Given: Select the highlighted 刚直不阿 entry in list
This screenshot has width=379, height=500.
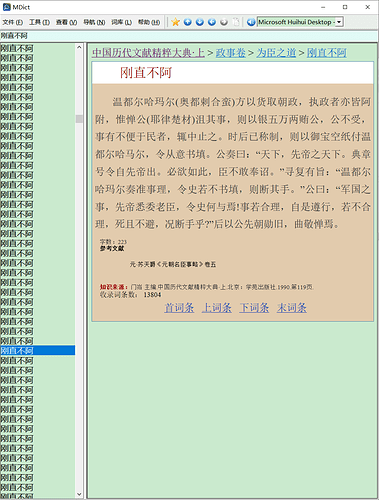Looking at the screenshot, I should click(x=37, y=350).
